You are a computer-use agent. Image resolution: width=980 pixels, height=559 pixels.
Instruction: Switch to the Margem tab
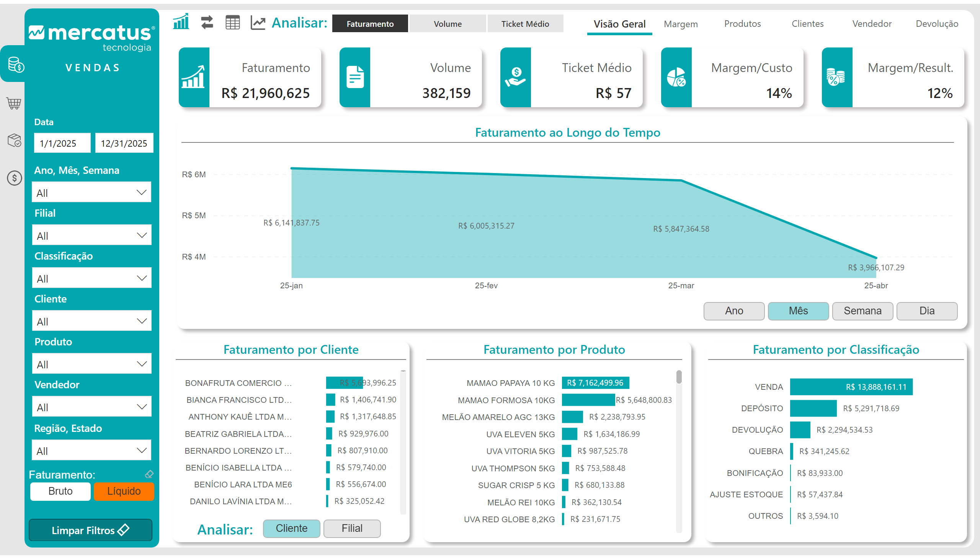[x=680, y=24]
